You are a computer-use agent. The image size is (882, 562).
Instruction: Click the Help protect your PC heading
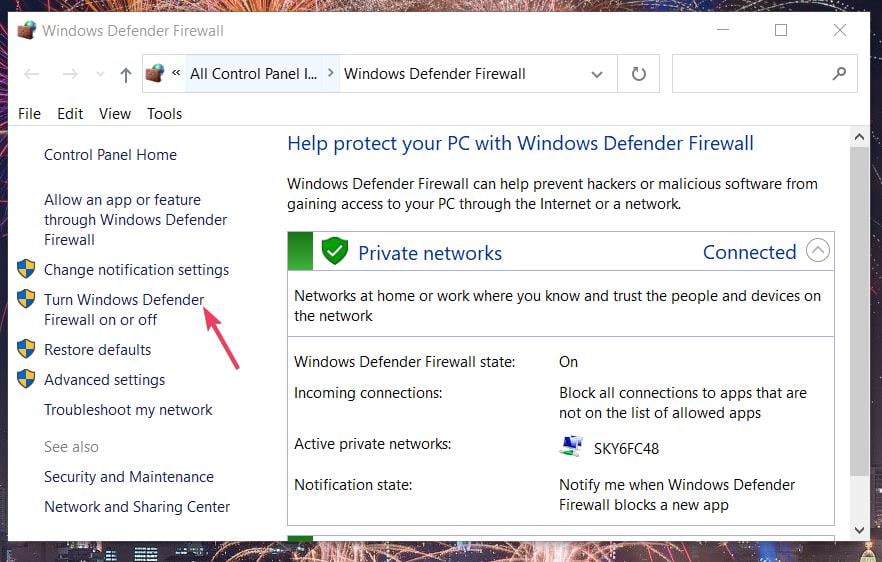(520, 143)
